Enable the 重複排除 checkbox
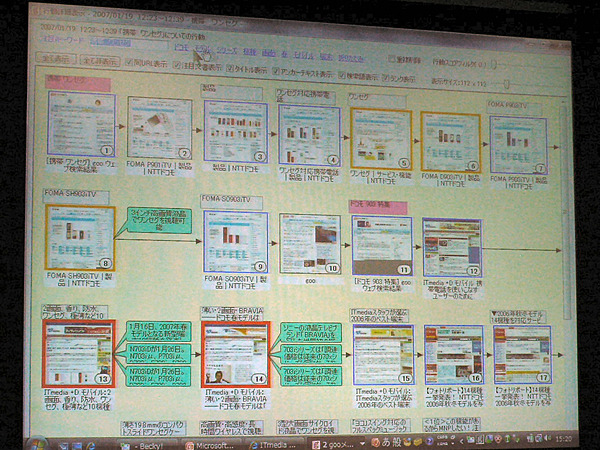Viewport: 600px width, 450px height. tap(392, 59)
